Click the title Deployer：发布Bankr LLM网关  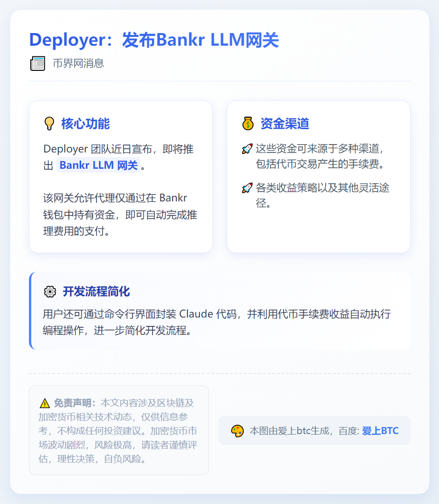pos(154,40)
